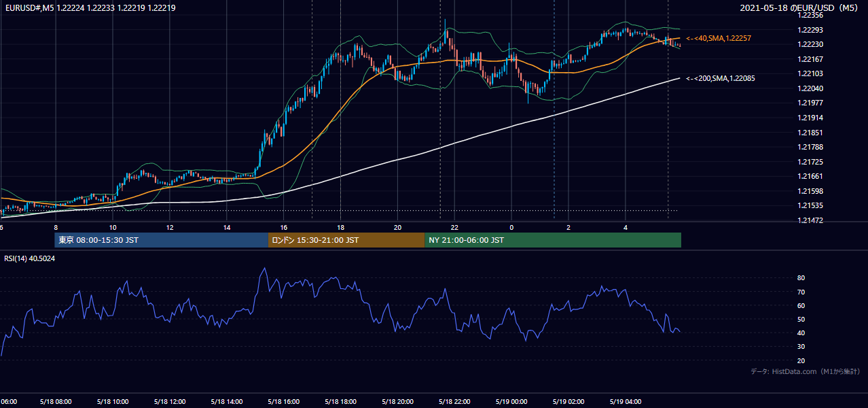Click hour label 20 under the price chart
The height and width of the screenshot is (408, 868).
click(397, 228)
